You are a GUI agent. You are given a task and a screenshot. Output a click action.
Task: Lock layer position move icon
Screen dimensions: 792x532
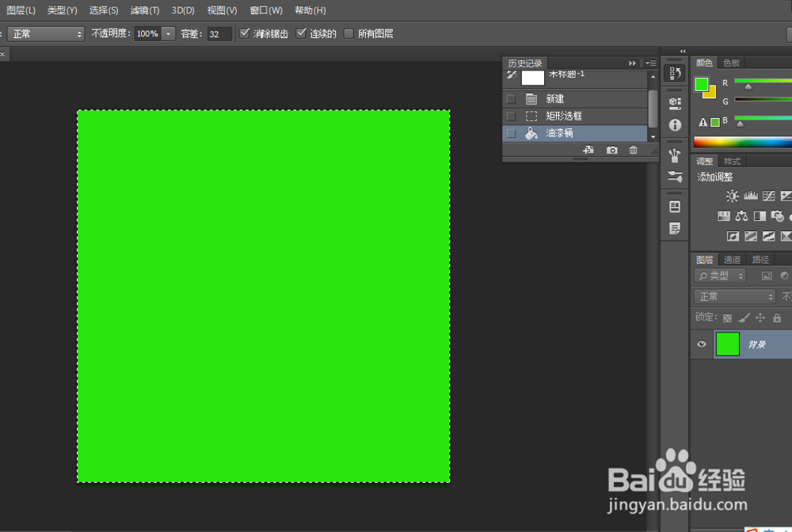click(760, 317)
